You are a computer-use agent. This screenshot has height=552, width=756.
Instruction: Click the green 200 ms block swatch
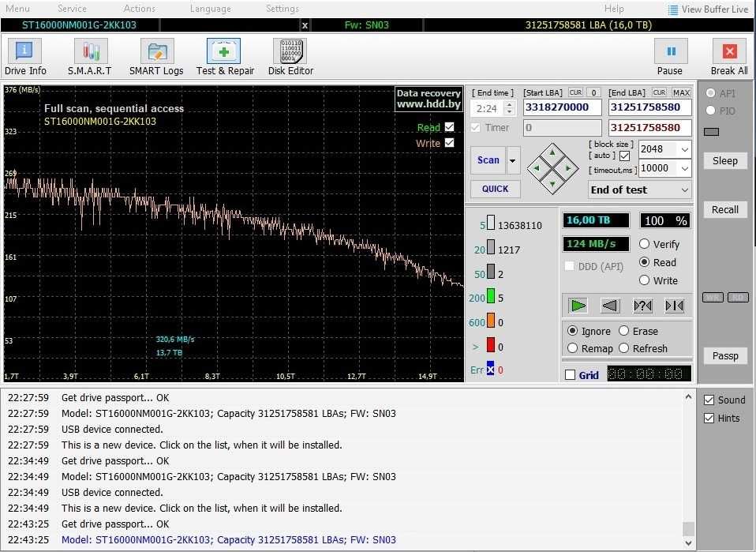[x=491, y=296]
